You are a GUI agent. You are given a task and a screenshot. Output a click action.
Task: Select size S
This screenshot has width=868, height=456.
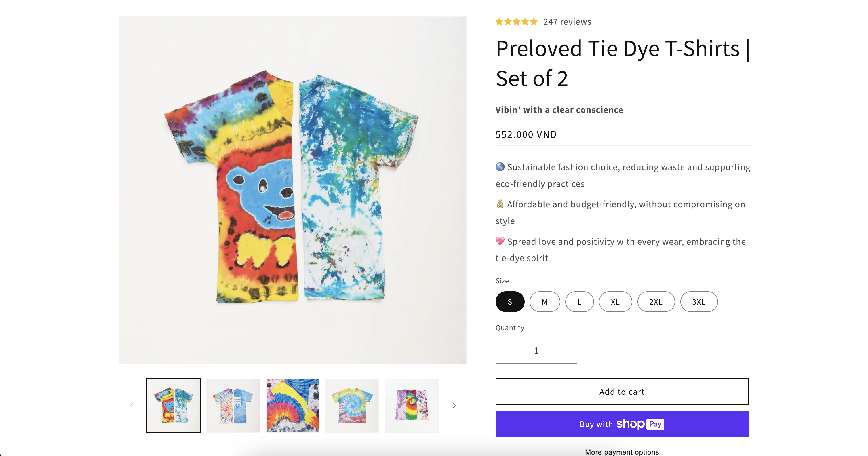click(510, 302)
